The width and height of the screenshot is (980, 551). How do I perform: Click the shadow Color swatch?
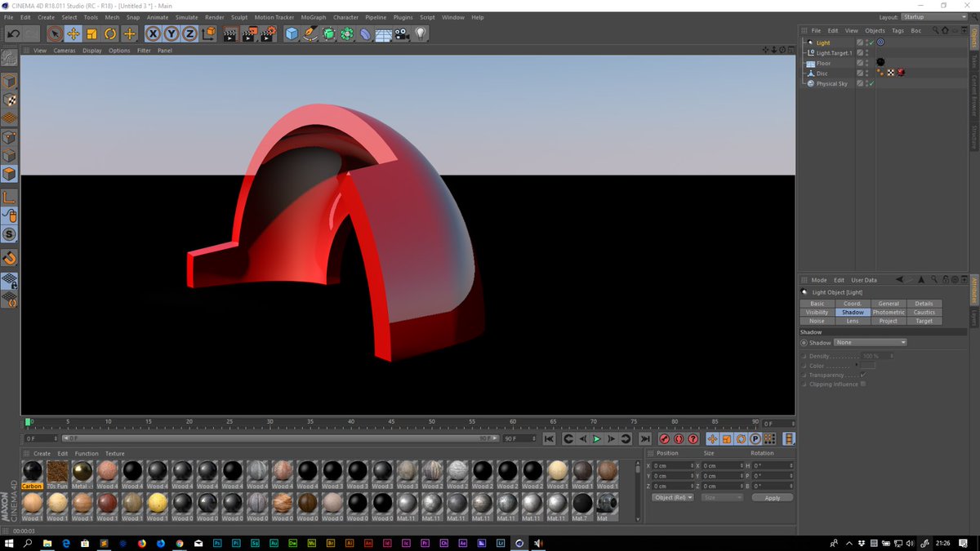(x=867, y=366)
